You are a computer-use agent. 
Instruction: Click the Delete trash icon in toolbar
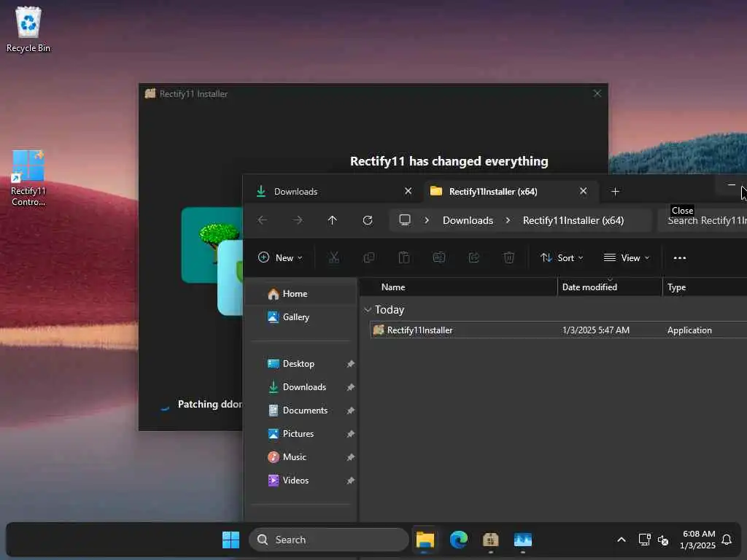[508, 257]
